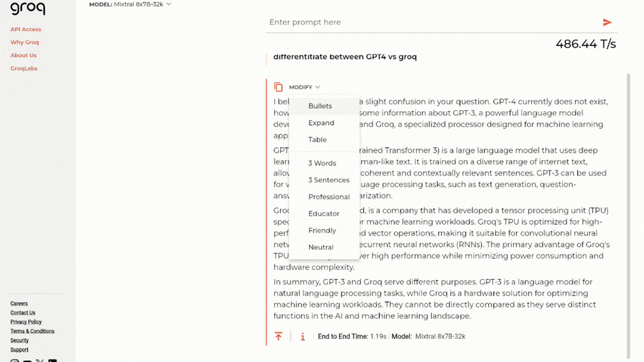Open the response info icon
Image resolution: width=644 pixels, height=362 pixels.
(x=303, y=336)
